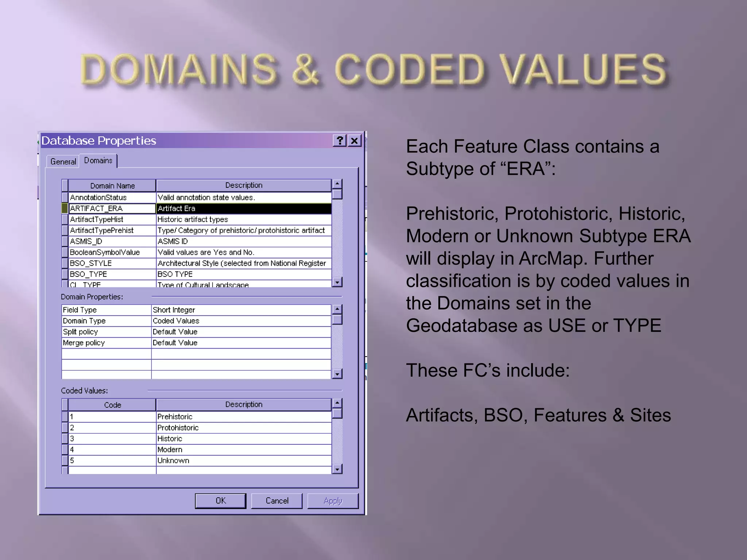Image resolution: width=747 pixels, height=560 pixels.
Task: Click scroll up arrow of Domain Properties
Action: [337, 309]
